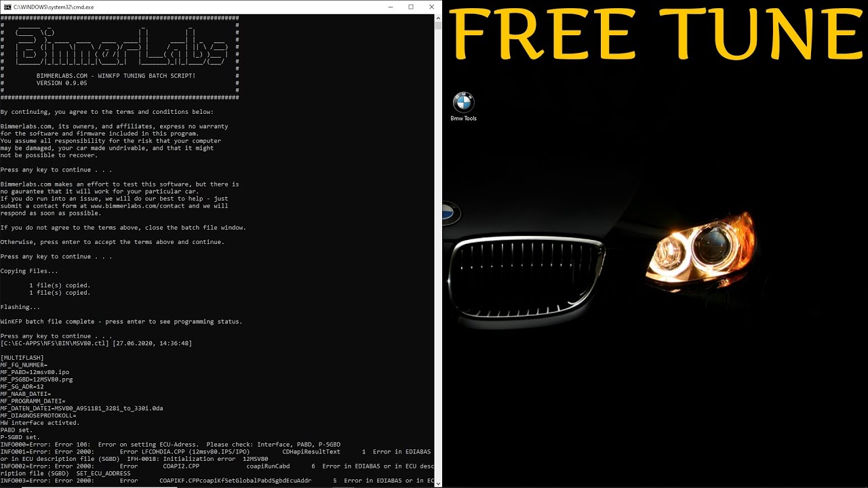The width and height of the screenshot is (868, 488).
Task: Click the "INFO002=Error: Error 2000" line
Action: (x=217, y=470)
